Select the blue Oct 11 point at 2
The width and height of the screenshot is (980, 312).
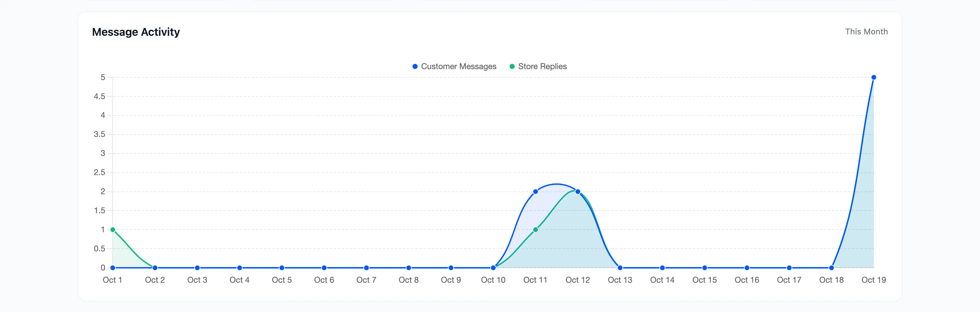point(535,192)
